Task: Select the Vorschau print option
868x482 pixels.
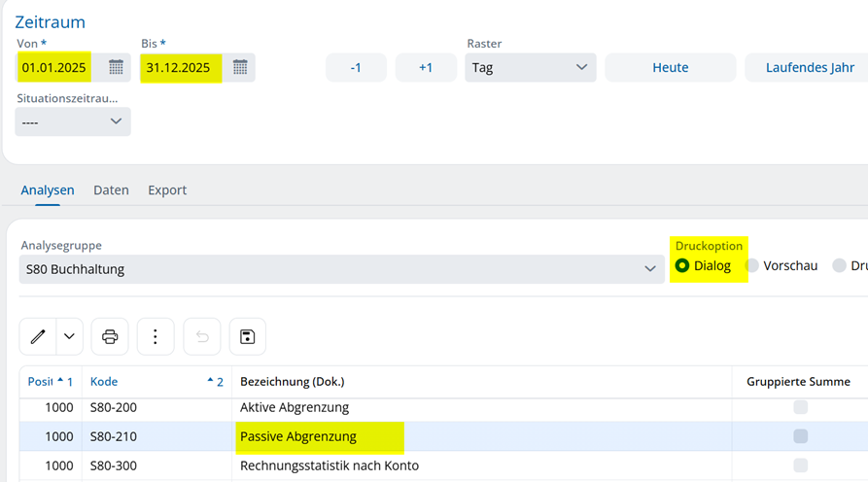Action: pos(752,265)
